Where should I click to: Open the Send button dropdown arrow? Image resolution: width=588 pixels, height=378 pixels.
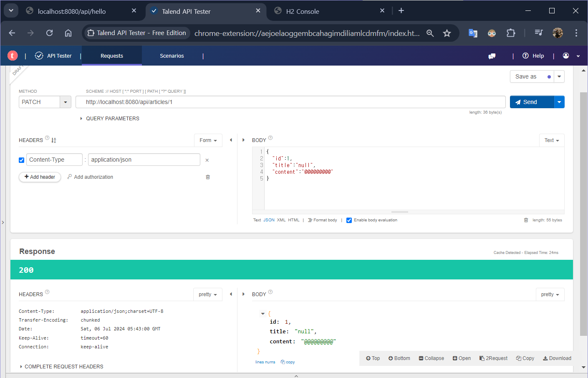pos(559,102)
